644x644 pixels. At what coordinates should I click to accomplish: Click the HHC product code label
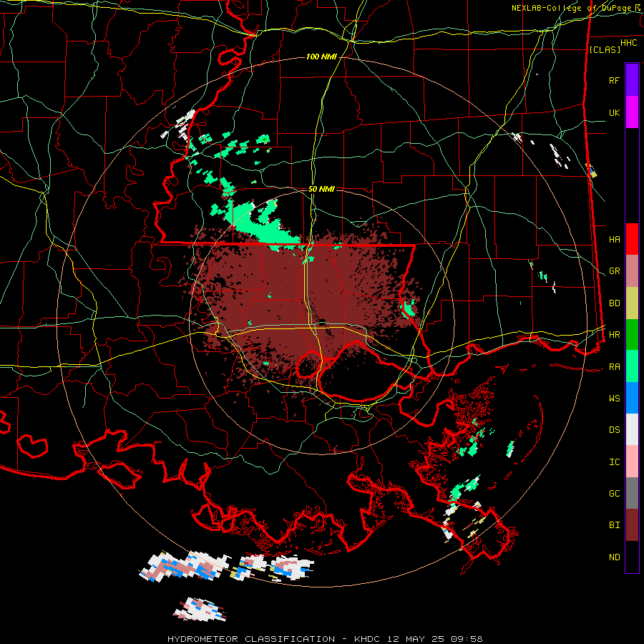click(x=628, y=43)
